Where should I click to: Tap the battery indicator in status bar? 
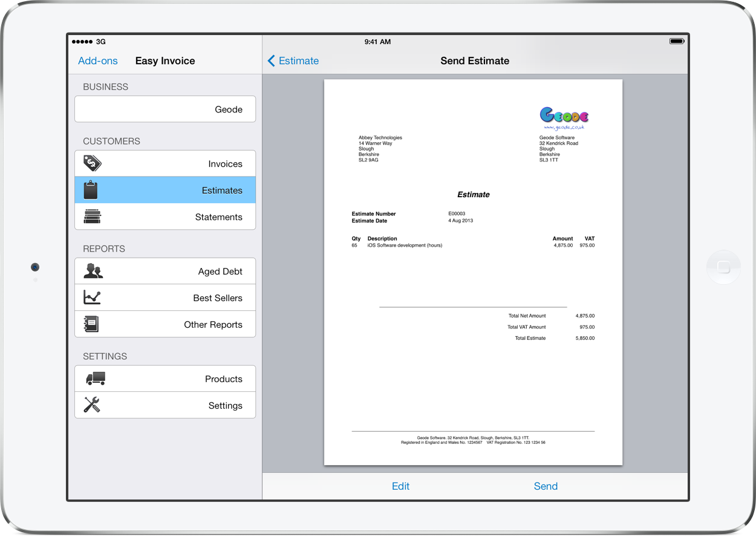point(676,41)
